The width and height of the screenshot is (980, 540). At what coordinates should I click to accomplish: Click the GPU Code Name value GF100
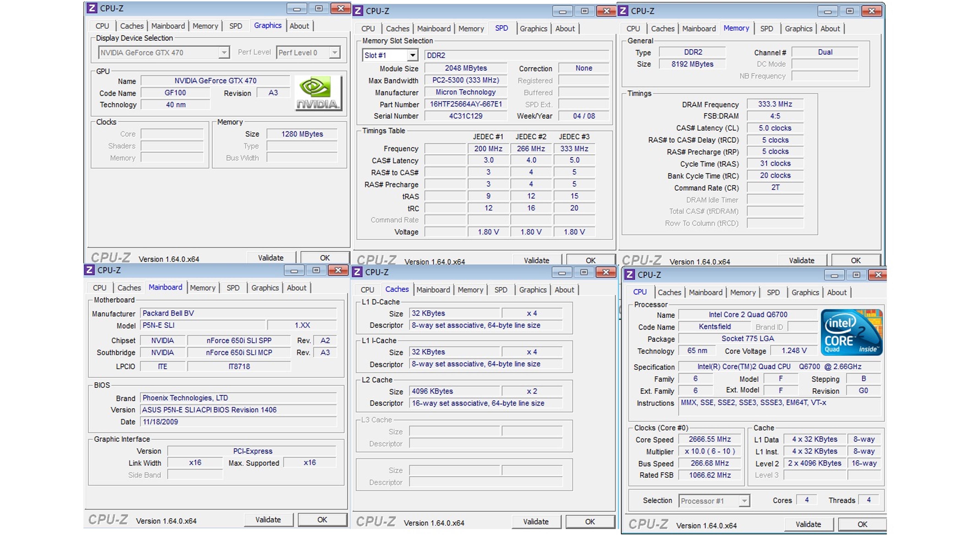tap(175, 92)
